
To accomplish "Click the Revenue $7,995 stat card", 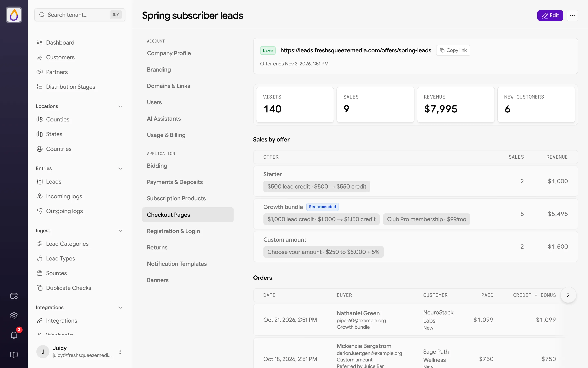I will (456, 105).
